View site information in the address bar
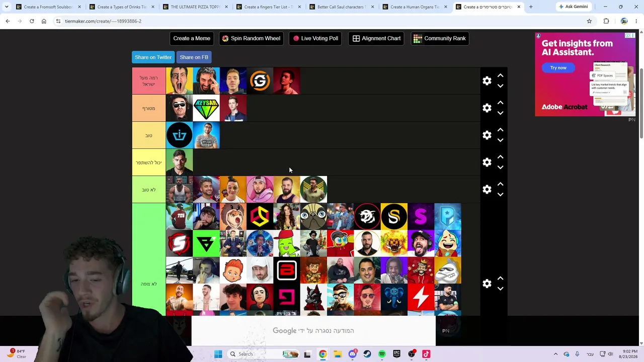 tap(58, 21)
